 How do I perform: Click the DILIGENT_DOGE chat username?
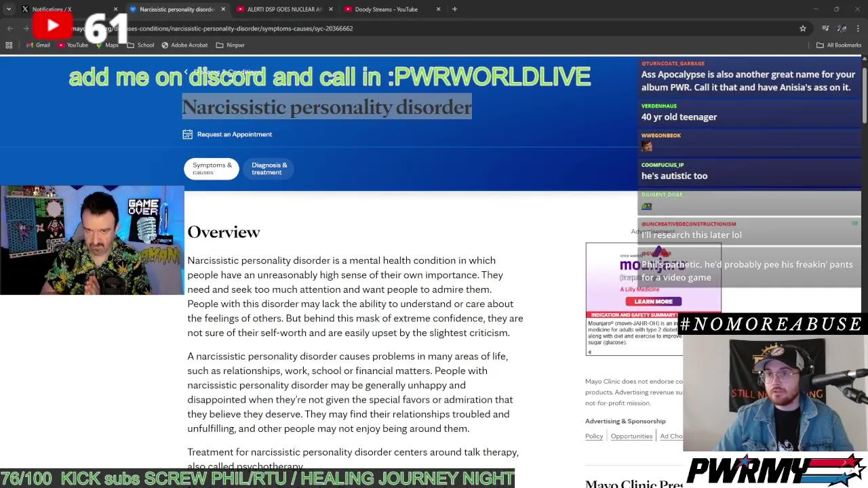pyautogui.click(x=662, y=195)
